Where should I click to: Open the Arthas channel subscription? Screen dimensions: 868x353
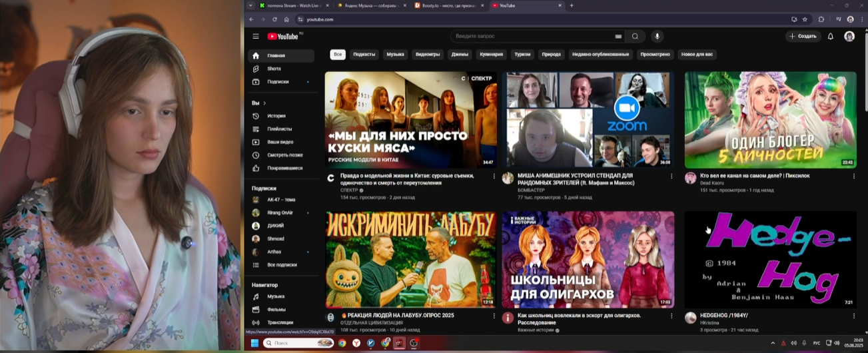pos(281,252)
